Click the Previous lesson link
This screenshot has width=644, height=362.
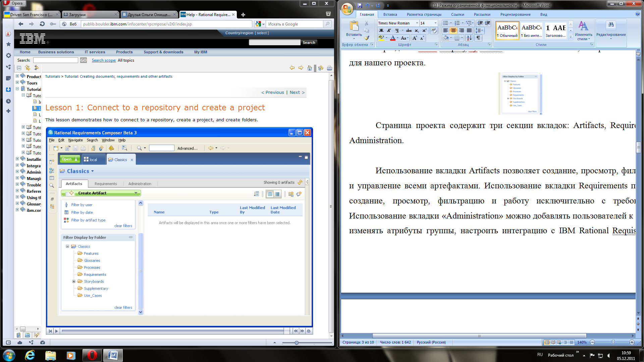click(x=272, y=92)
